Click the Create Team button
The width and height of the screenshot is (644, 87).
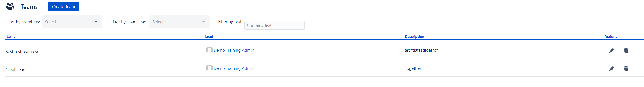64,6
